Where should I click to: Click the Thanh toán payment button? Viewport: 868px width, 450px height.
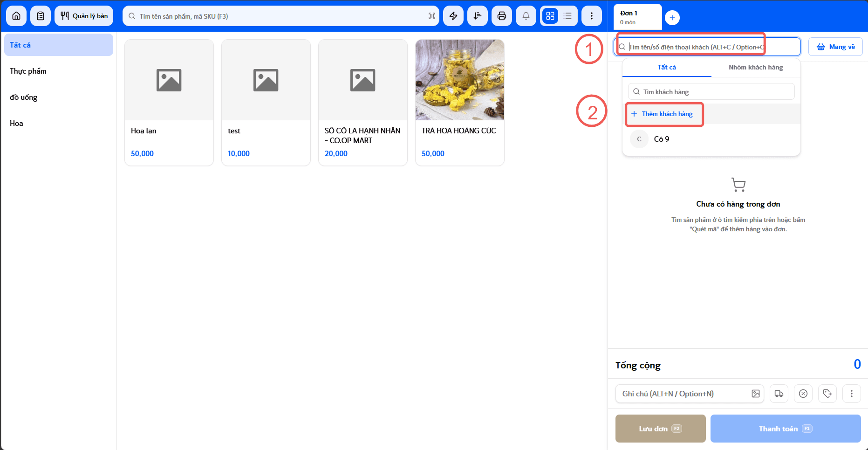(x=786, y=429)
